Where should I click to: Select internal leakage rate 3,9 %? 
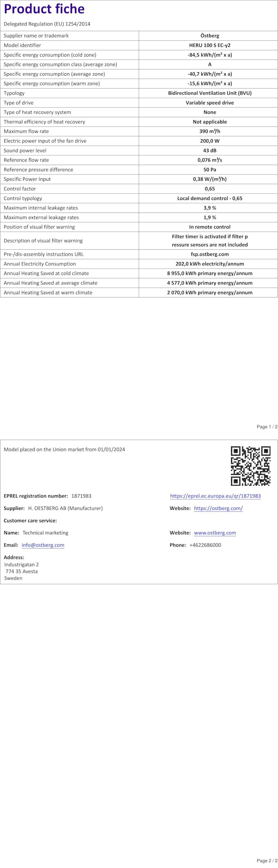[x=210, y=208]
